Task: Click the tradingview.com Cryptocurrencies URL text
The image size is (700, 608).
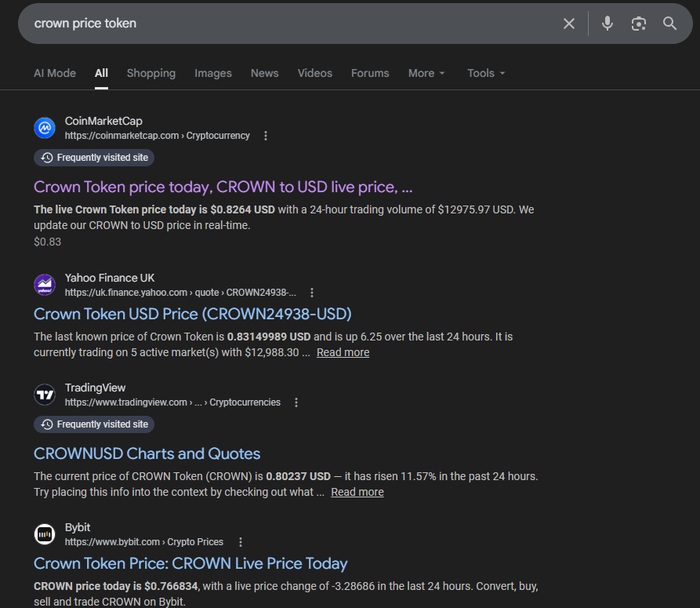Action: click(172, 402)
